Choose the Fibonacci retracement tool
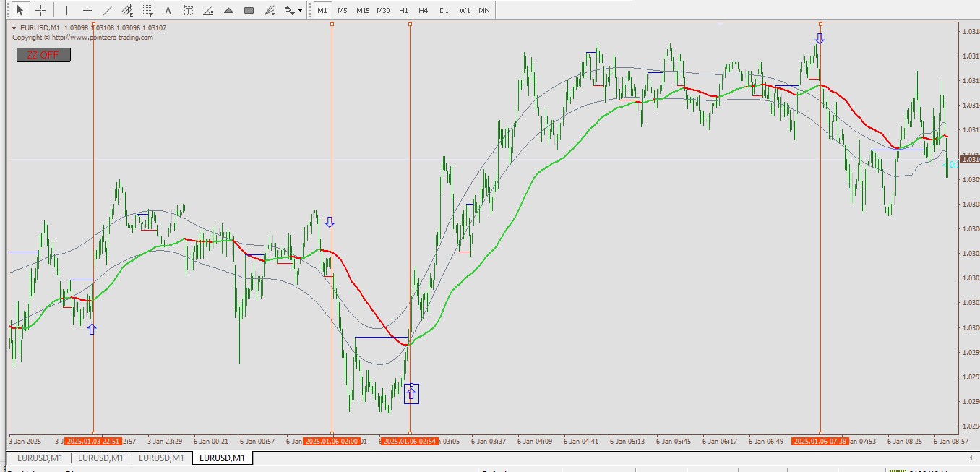 click(148, 10)
